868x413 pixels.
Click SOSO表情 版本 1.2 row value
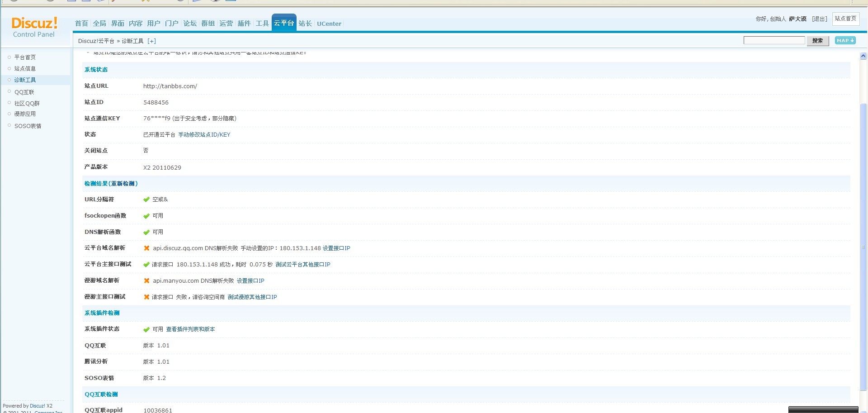pos(155,378)
